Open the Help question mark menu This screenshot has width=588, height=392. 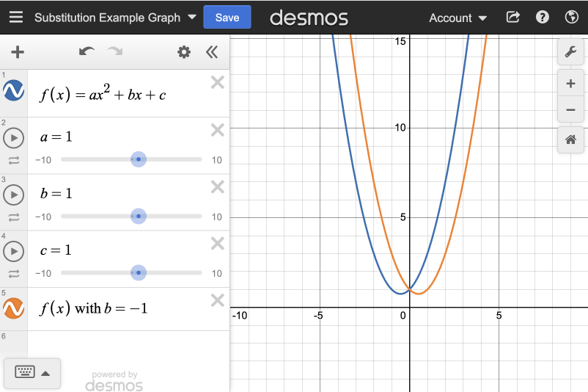coord(543,17)
